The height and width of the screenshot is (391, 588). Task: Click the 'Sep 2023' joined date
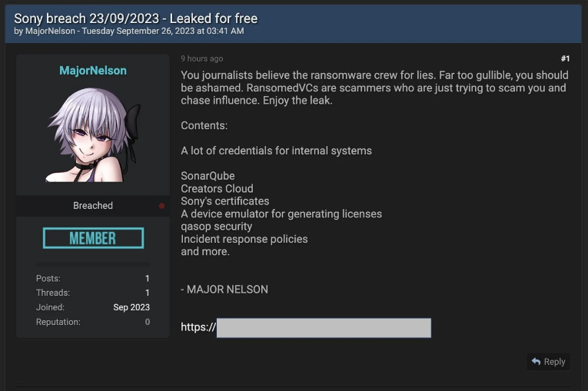click(x=131, y=307)
